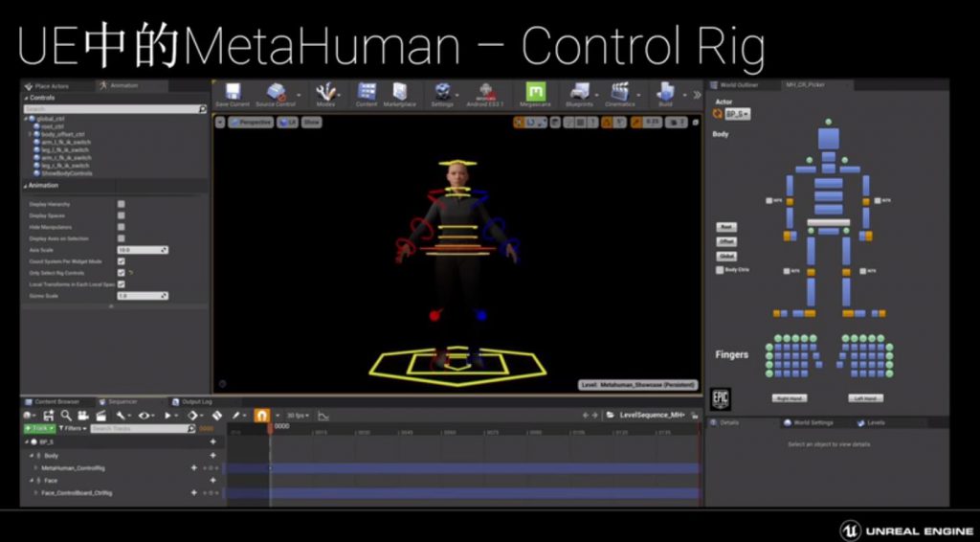Click the Sequencer wrench actions icon
This screenshot has width=980, height=542.
click(x=121, y=415)
